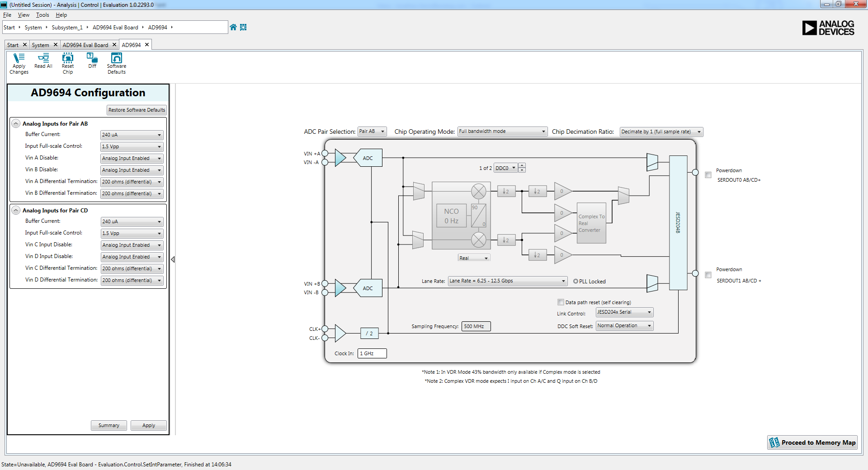Click the Summary button

108,425
